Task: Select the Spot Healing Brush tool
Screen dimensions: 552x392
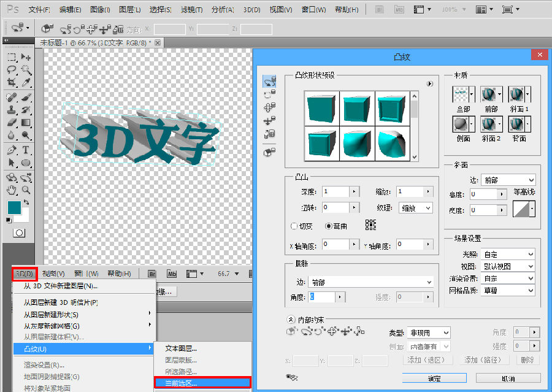Action: coord(12,97)
